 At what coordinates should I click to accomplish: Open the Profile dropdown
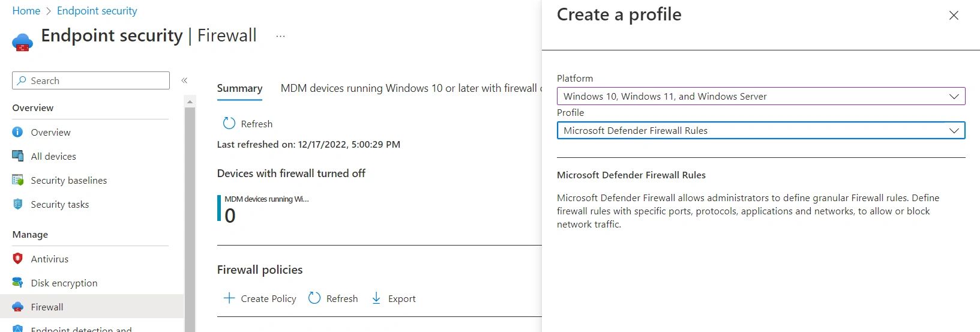tap(761, 130)
